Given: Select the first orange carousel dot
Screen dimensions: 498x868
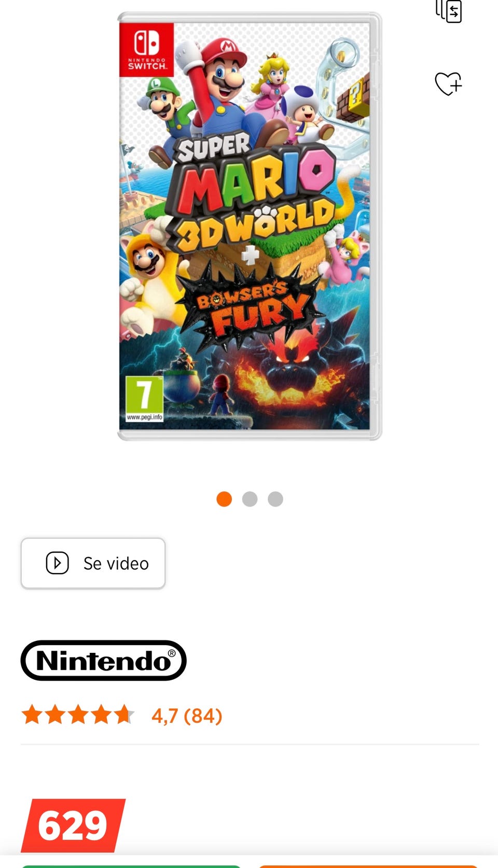Looking at the screenshot, I should tap(224, 499).
